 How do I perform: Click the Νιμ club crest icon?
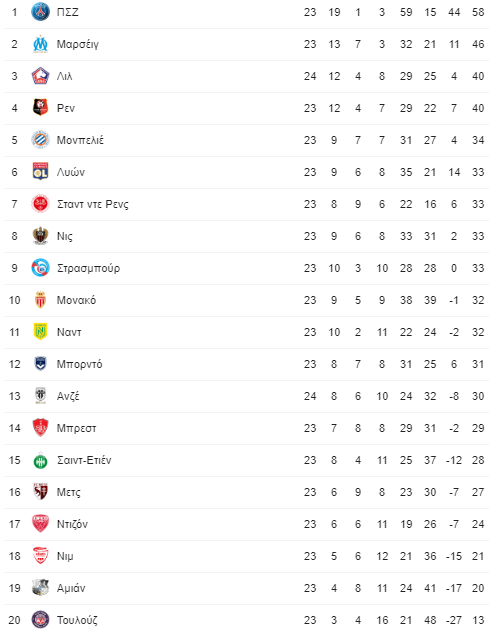[x=41, y=556]
